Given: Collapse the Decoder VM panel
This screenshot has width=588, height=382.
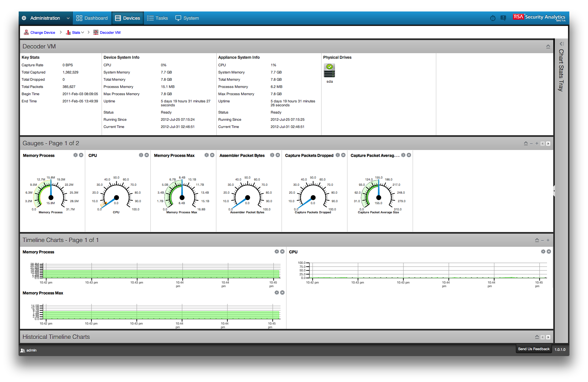Looking at the screenshot, I should click(548, 46).
